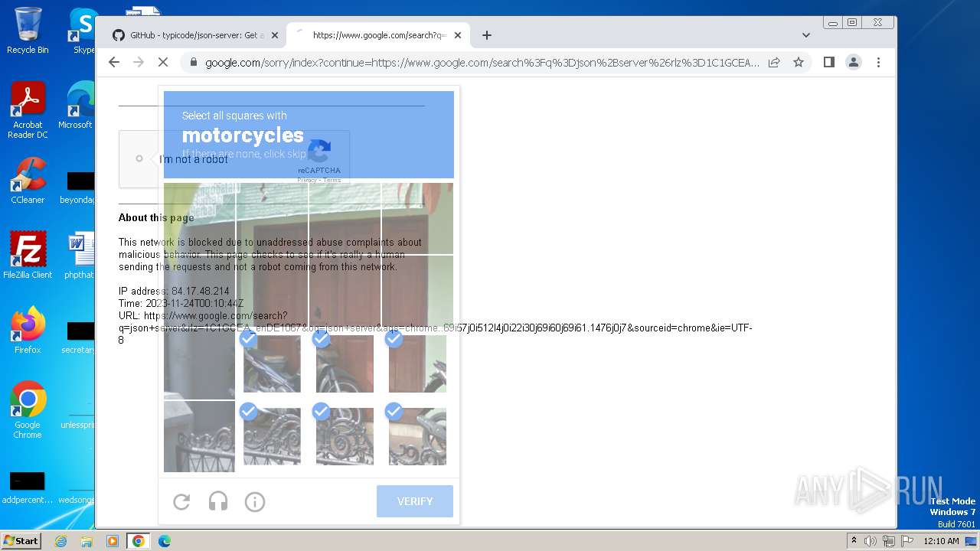Select the top-left captcha image tile
The height and width of the screenshot is (551, 980).
[199, 219]
